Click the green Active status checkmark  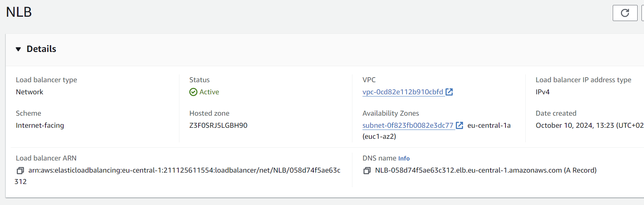tap(193, 92)
